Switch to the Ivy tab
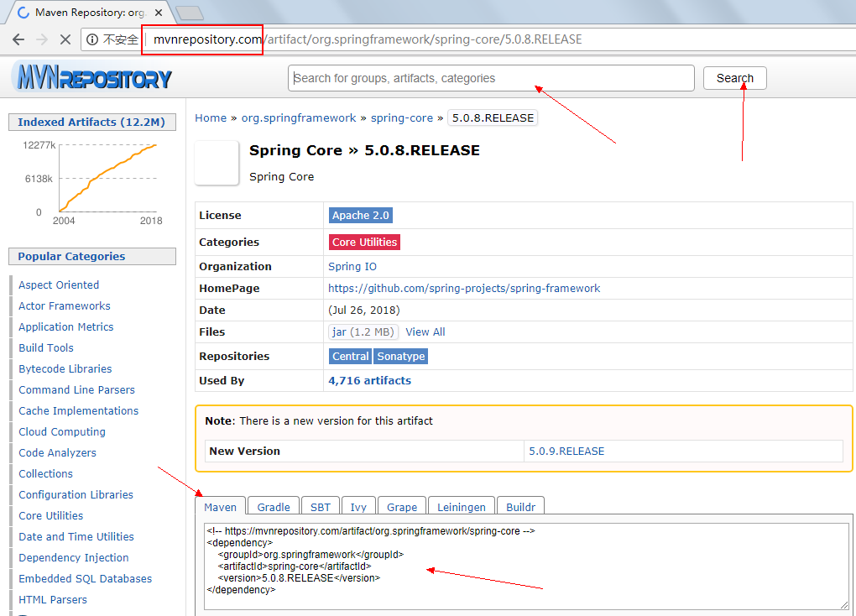Image resolution: width=856 pixels, height=616 pixels. pos(358,507)
